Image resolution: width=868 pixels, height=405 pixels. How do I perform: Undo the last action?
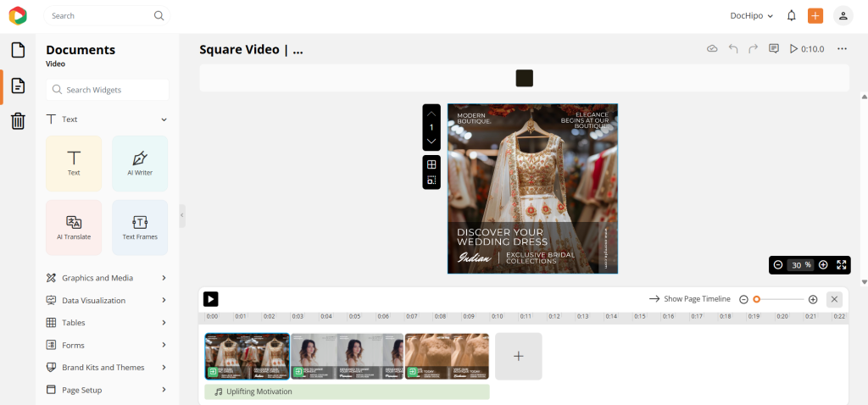(733, 48)
